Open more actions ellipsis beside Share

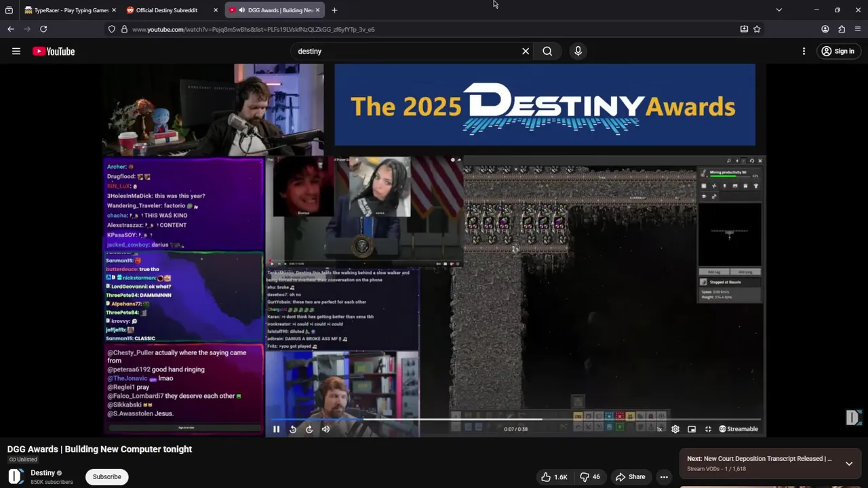point(665,477)
